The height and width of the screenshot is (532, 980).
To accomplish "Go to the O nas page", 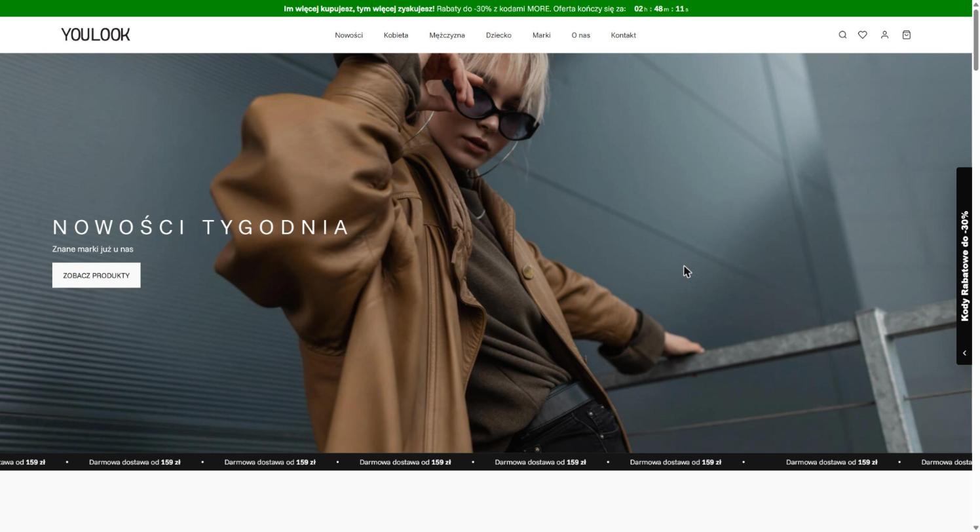I will click(x=580, y=35).
